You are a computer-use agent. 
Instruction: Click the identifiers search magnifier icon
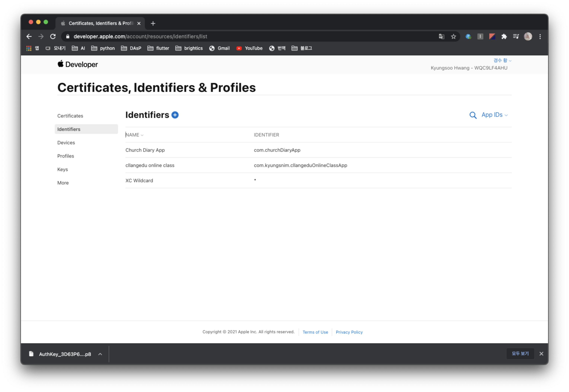473,115
